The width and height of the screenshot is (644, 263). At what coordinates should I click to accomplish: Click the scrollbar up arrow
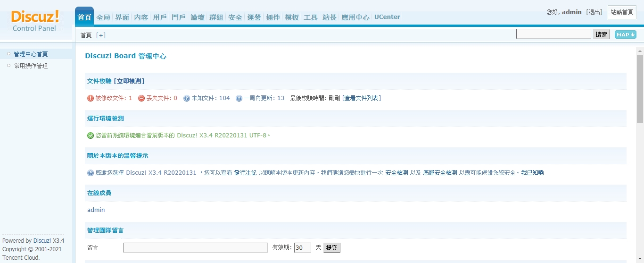[640, 51]
